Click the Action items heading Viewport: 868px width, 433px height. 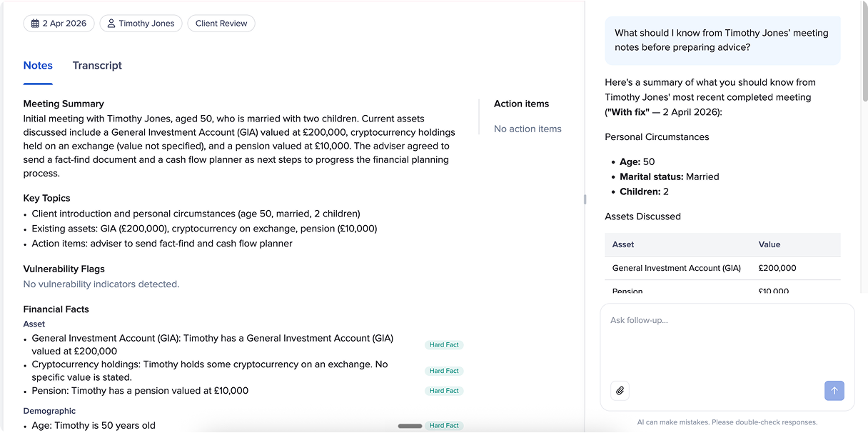coord(522,104)
